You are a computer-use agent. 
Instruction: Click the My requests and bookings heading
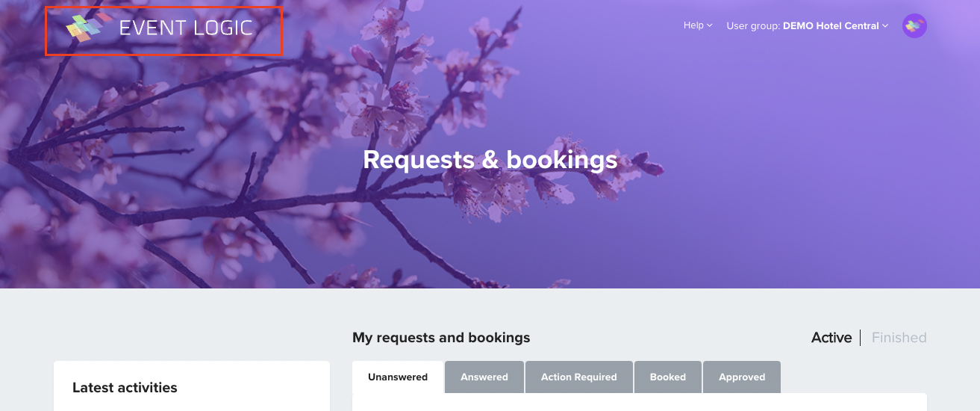[441, 338]
